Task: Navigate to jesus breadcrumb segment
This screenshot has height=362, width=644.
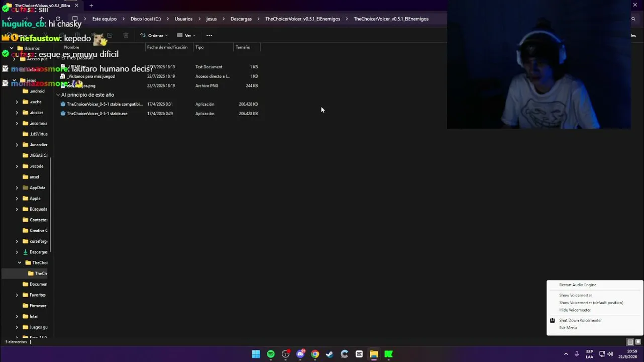Action: pos(211,19)
